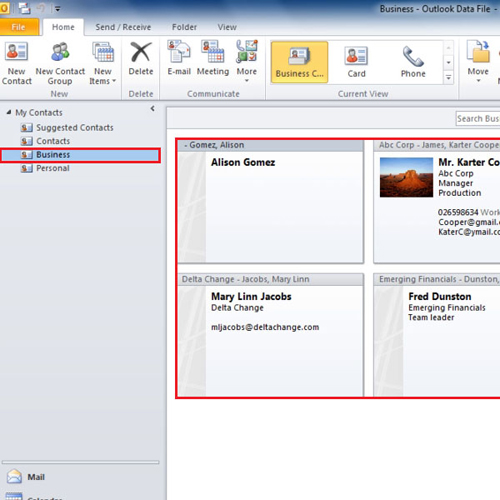500x500 pixels.
Task: Click the Undo quick access icon
Action: [41, 8]
